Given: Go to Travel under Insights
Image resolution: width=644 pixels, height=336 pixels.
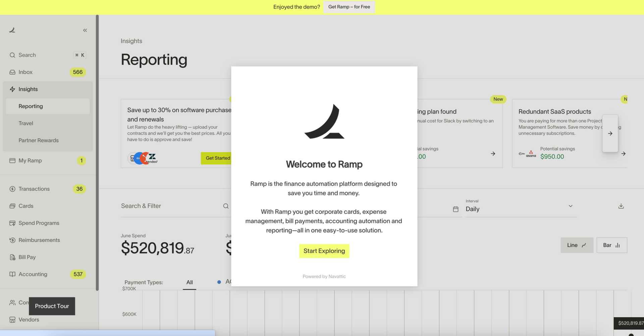Looking at the screenshot, I should click(48, 123).
